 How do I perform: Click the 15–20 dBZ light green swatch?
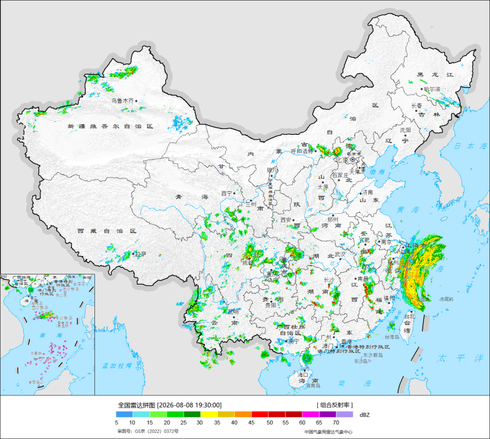(158, 414)
